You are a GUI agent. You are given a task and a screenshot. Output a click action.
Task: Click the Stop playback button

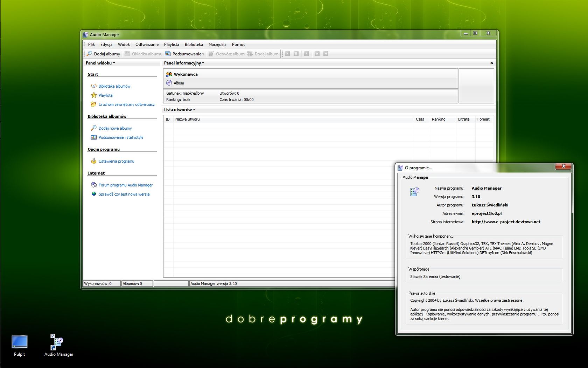(307, 54)
